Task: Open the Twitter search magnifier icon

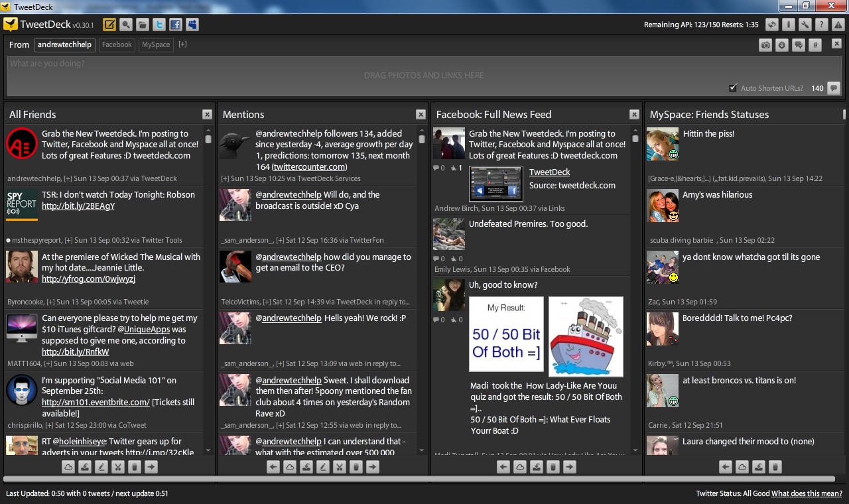Action: [126, 25]
